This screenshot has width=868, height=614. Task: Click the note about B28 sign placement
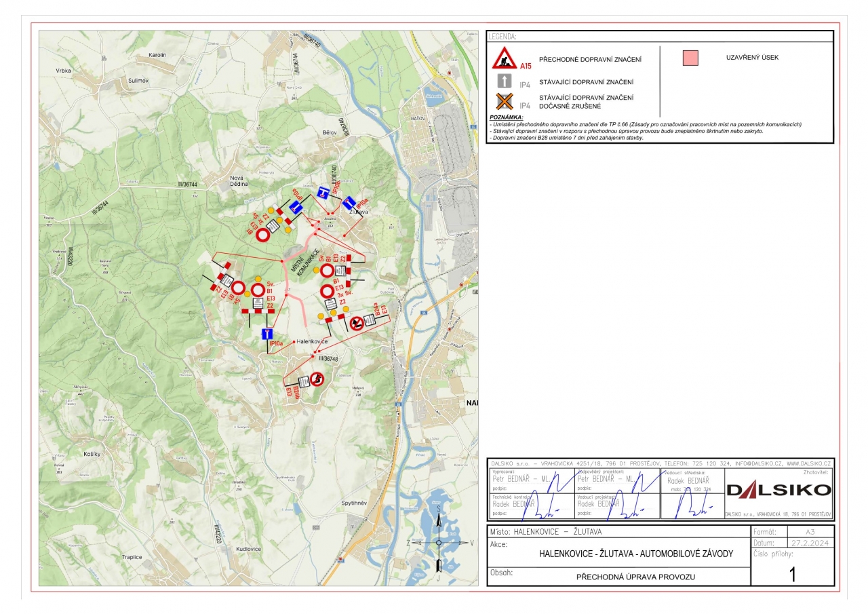[566, 137]
